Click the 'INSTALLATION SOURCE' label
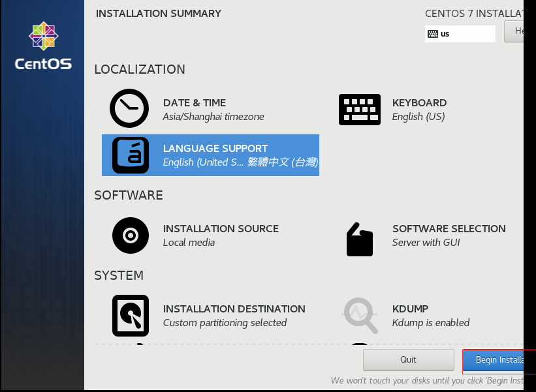Viewport: 536px width, 392px height. point(221,228)
